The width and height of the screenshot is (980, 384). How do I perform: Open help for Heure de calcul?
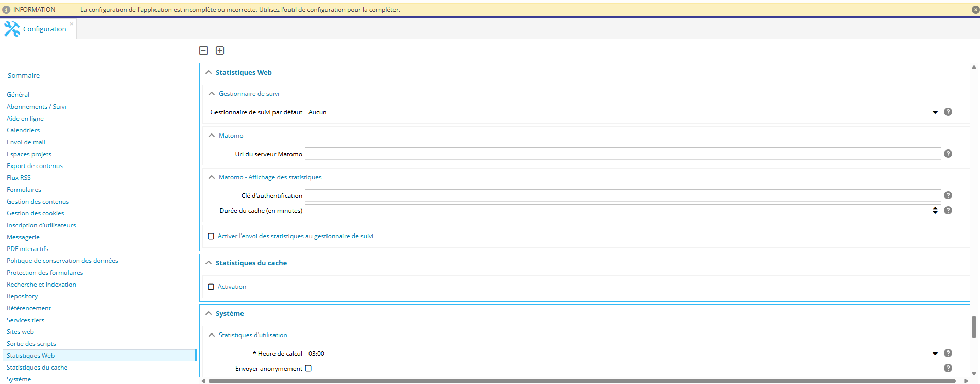(x=948, y=353)
